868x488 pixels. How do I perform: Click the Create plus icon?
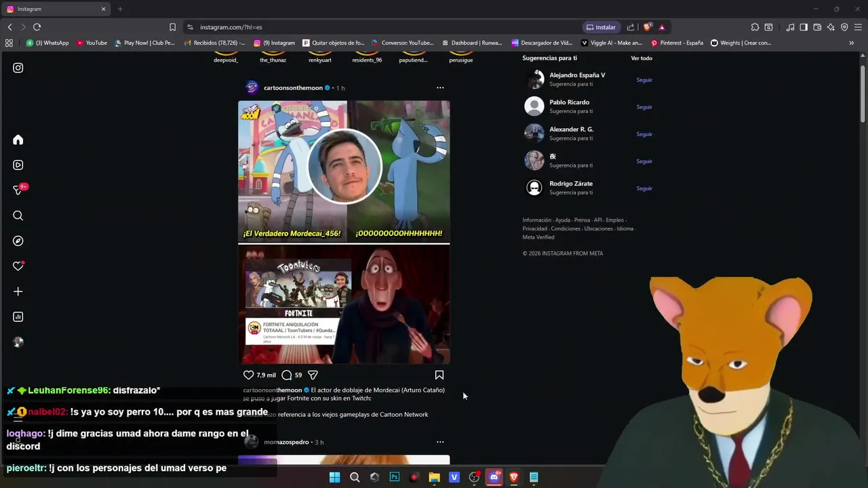pyautogui.click(x=18, y=291)
